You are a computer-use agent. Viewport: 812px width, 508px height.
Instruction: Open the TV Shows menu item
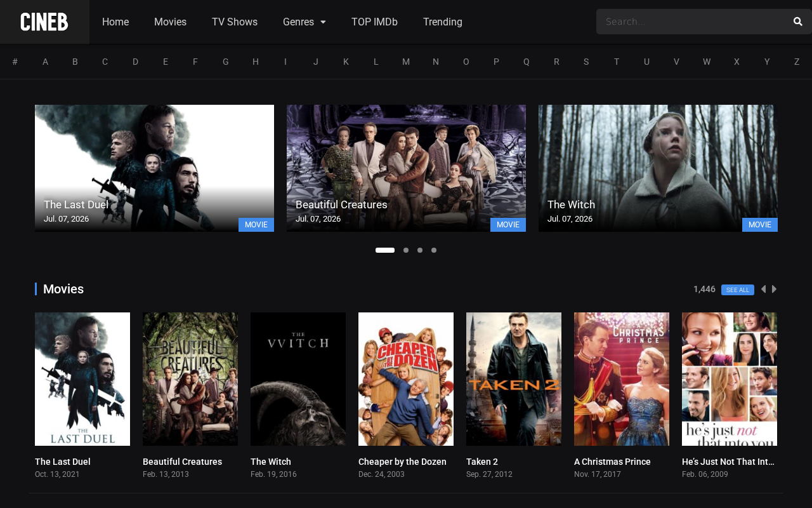(235, 22)
